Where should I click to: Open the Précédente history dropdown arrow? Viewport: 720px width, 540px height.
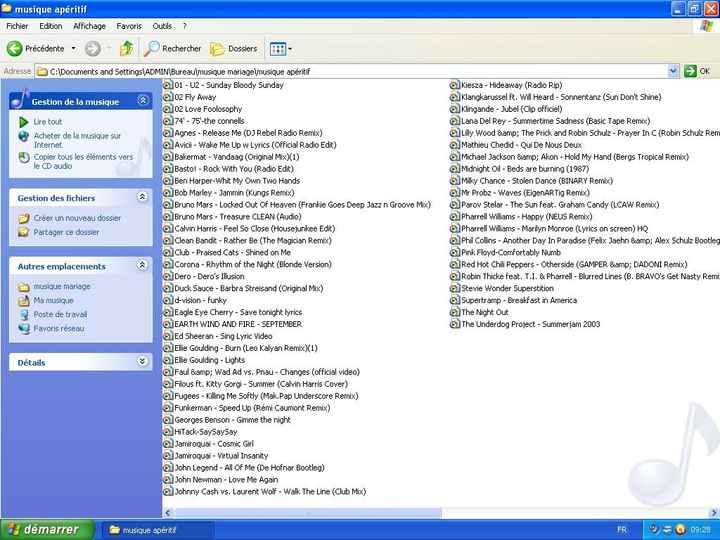(73, 48)
